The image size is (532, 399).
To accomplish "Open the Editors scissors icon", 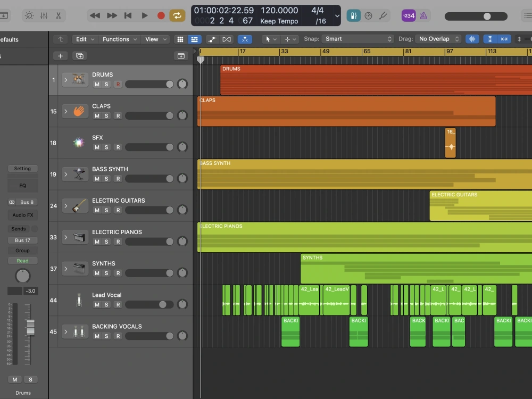I will (x=59, y=15).
